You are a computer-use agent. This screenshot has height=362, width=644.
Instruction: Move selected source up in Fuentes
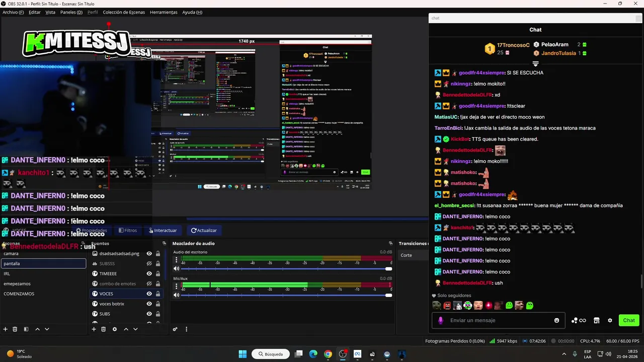click(126, 329)
